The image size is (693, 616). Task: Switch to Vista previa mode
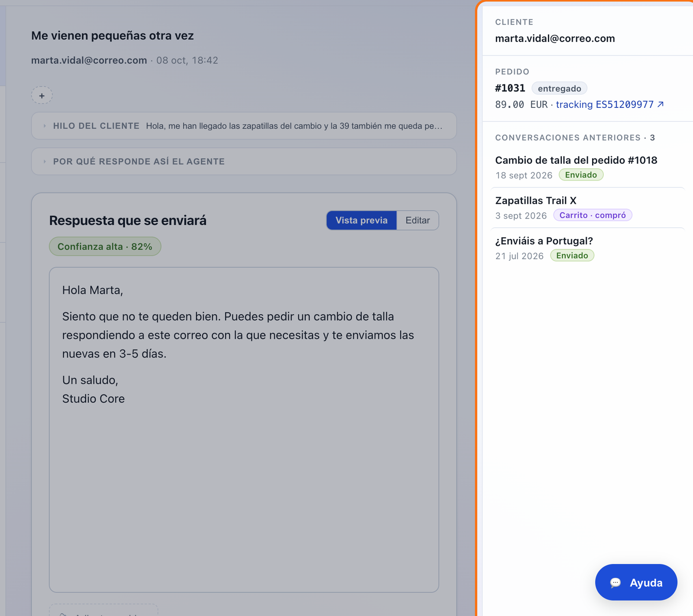[361, 220]
